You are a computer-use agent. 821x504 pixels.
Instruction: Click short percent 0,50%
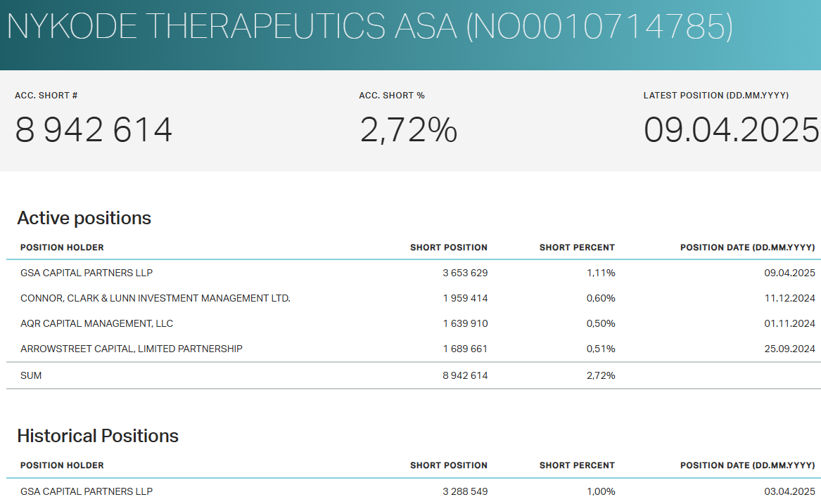tap(601, 323)
